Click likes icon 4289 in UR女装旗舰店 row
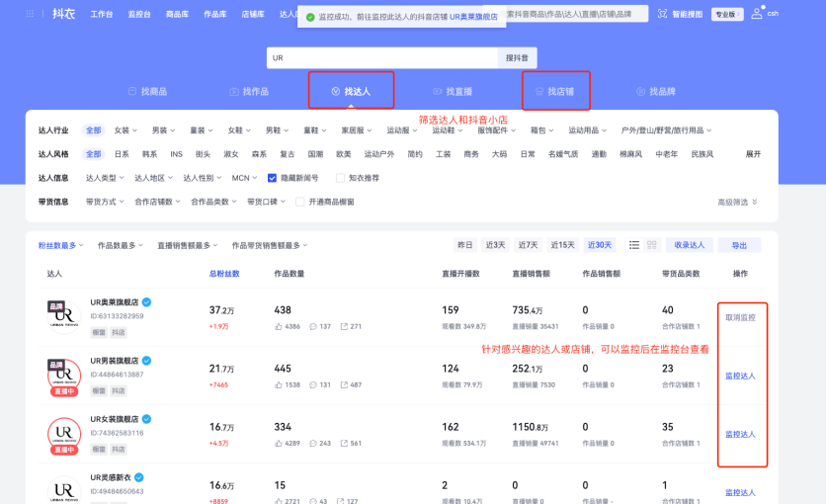Screen dimensions: 826x504 coord(279,444)
